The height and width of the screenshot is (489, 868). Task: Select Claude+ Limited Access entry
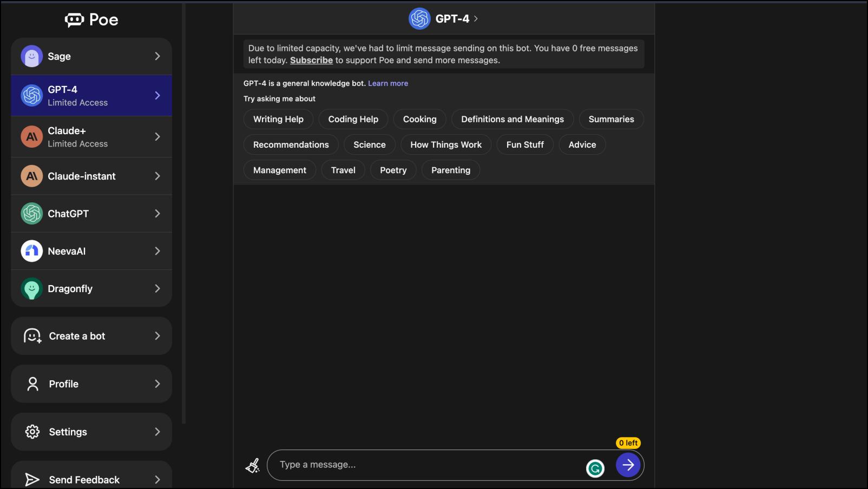coord(91,137)
